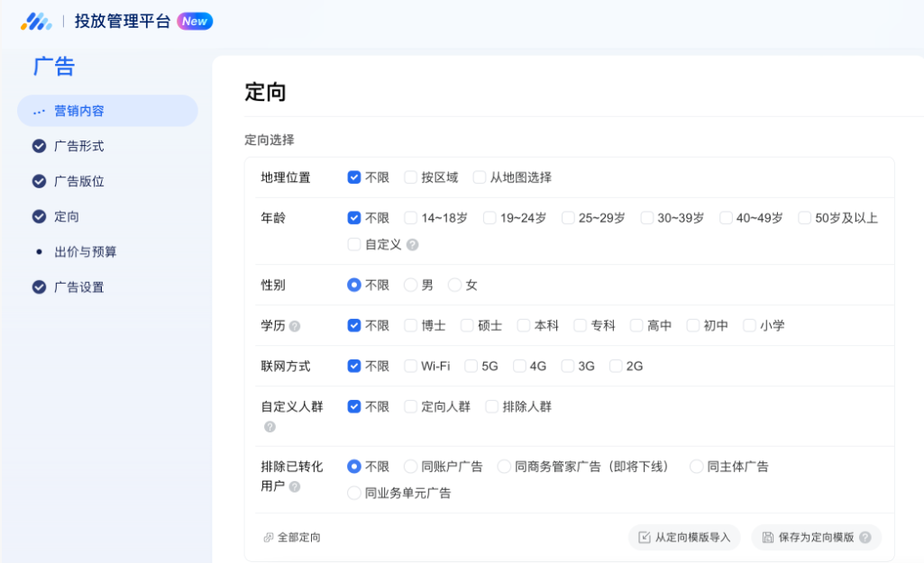Screen dimensions: 924x563
Task: Click the platform logo icon top left
Action: tap(36, 21)
